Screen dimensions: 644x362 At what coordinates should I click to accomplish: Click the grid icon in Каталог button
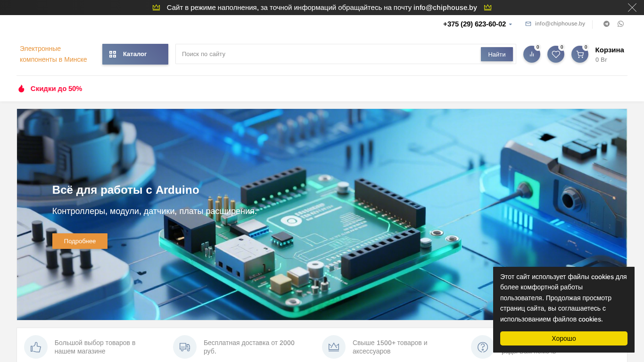(x=113, y=54)
